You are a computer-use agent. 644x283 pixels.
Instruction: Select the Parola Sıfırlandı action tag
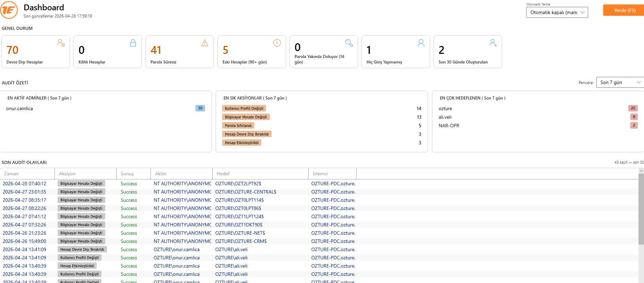pyautogui.click(x=238, y=126)
